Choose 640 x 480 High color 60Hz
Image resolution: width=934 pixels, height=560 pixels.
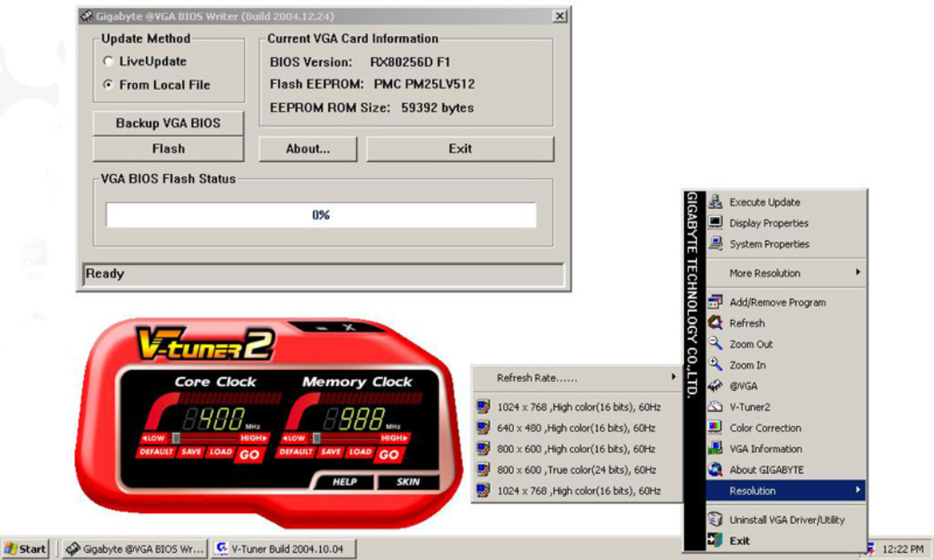point(577,428)
